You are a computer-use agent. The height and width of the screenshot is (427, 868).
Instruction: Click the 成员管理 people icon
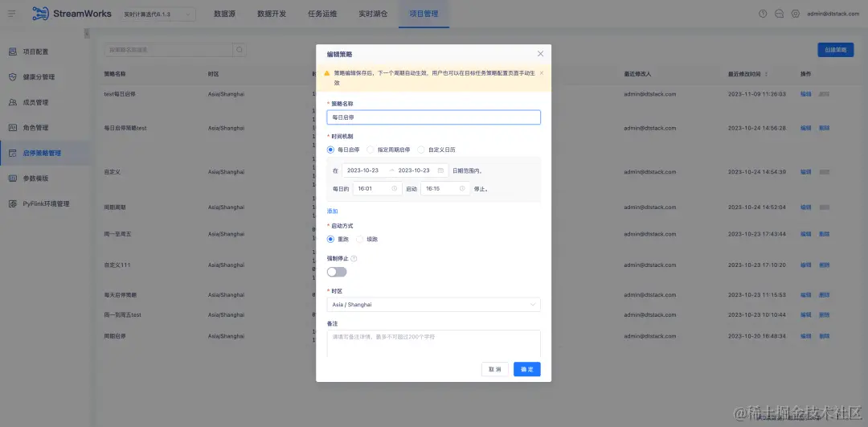point(13,102)
